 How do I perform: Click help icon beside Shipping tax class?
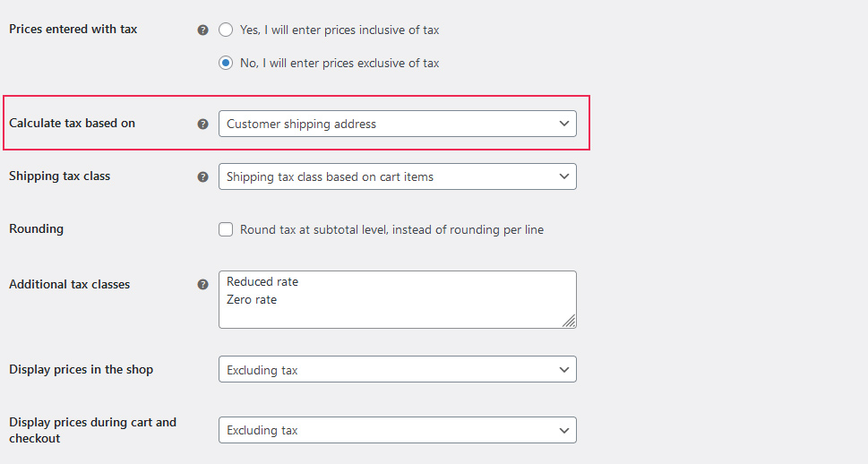coord(202,176)
